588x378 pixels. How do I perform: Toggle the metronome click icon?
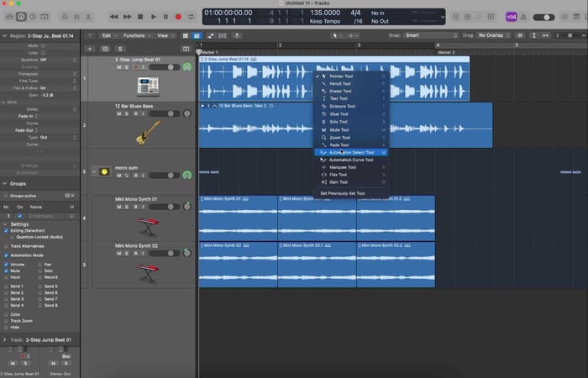(x=523, y=17)
